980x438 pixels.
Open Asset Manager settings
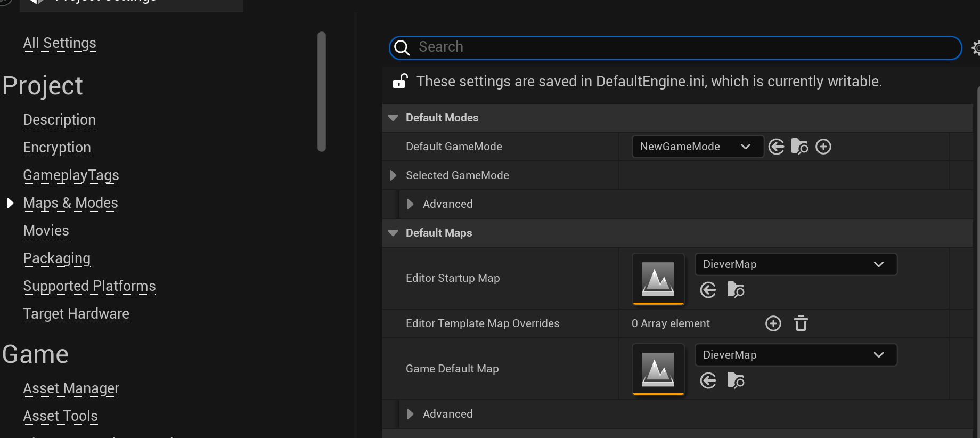click(71, 388)
